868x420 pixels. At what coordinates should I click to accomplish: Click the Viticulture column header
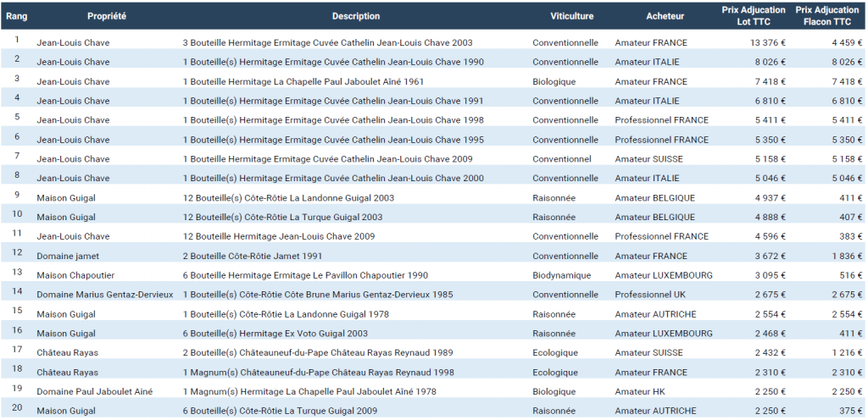click(x=572, y=16)
